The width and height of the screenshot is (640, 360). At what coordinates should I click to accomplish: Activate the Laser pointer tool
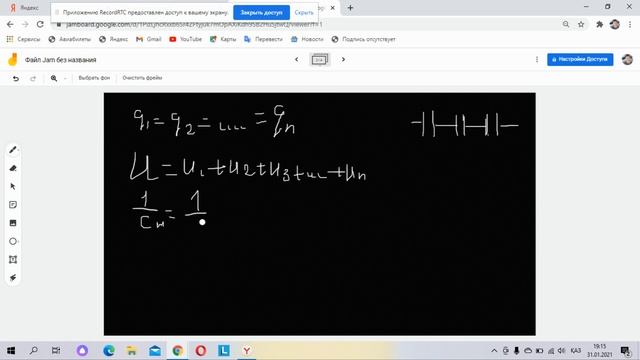[13, 278]
